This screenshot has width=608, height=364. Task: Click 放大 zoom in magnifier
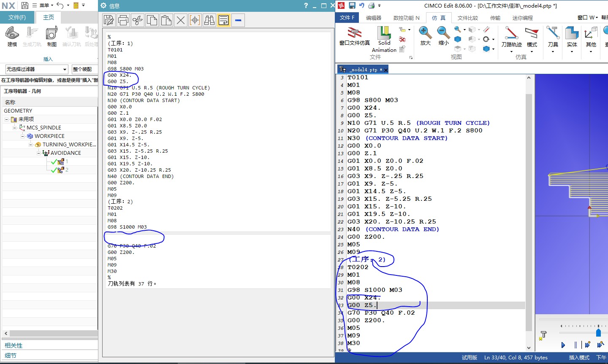(425, 36)
